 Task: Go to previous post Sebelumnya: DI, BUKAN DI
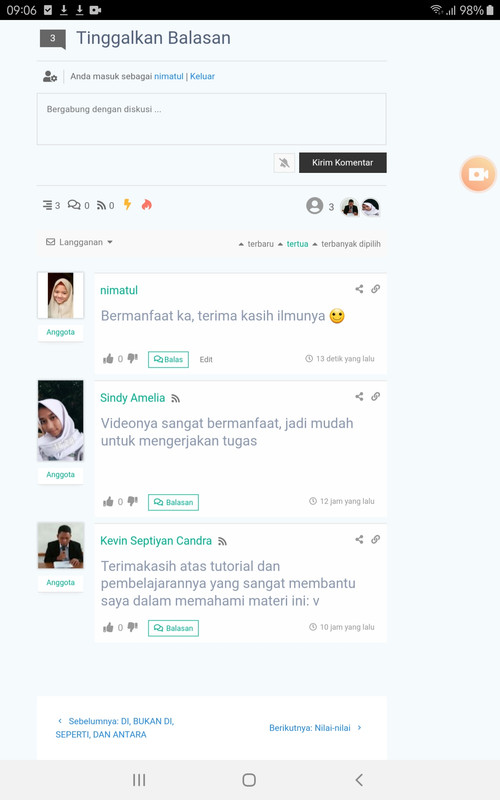pyautogui.click(x=115, y=728)
